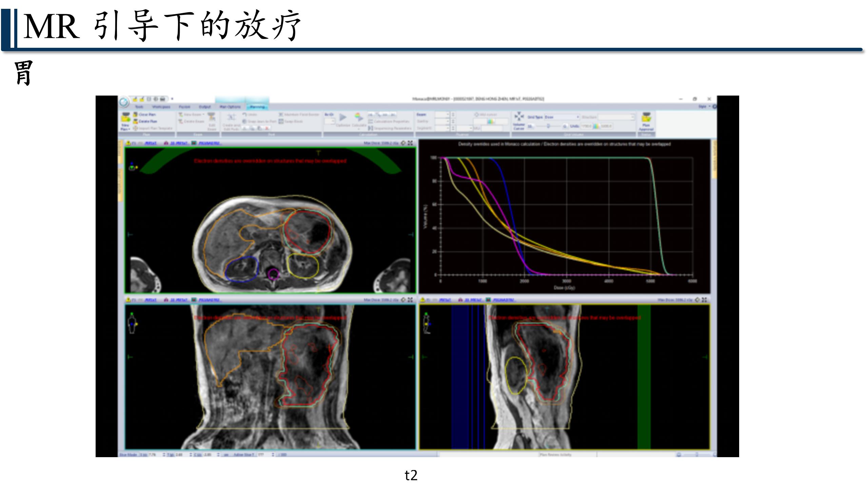The height and width of the screenshot is (488, 868).
Task: Open Plan Approval
Action: point(646,121)
